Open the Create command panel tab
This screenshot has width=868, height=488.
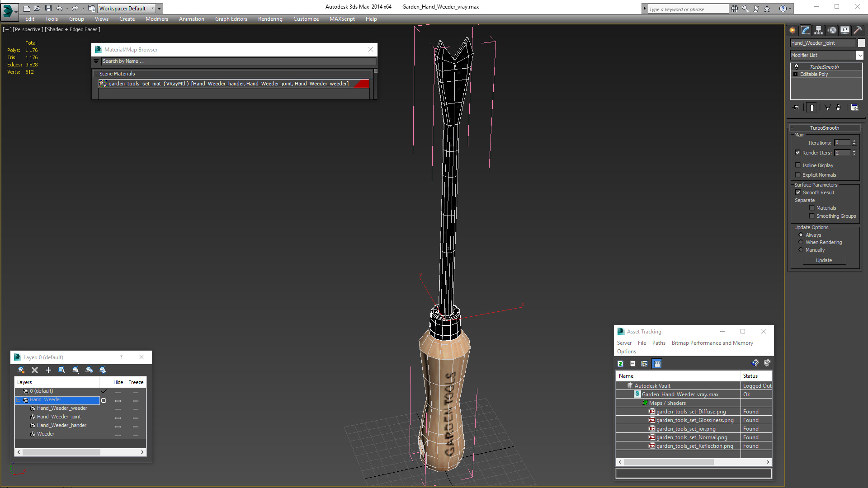click(x=793, y=30)
